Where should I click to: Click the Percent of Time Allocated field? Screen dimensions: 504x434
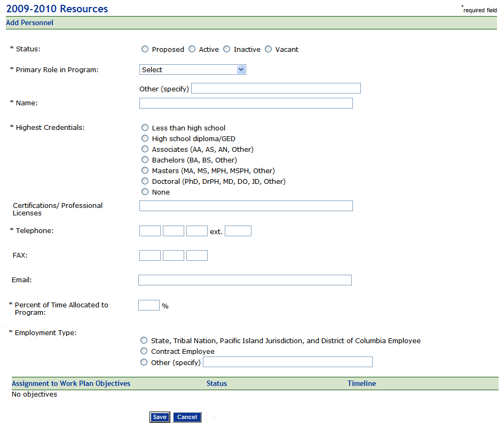149,305
